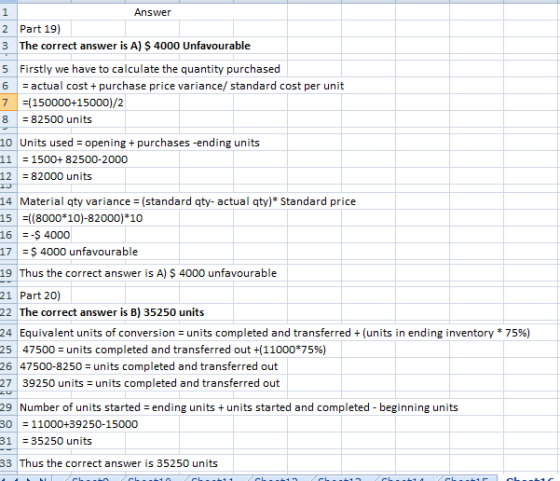
Task: Select the row 27 header
Action: click(x=8, y=383)
